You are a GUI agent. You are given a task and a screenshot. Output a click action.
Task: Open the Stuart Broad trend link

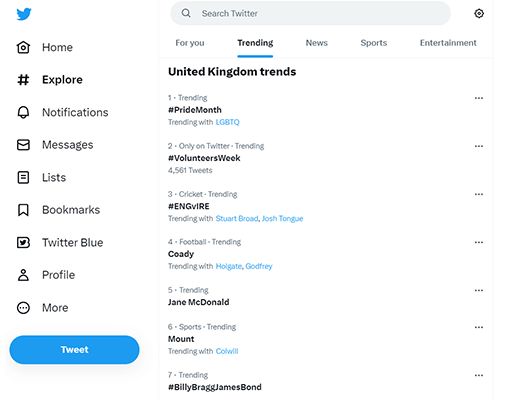tap(237, 218)
